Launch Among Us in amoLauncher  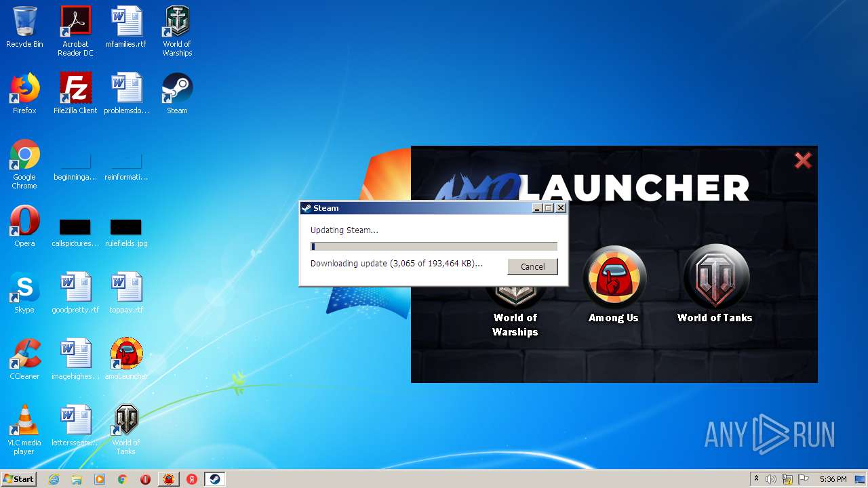(614, 285)
